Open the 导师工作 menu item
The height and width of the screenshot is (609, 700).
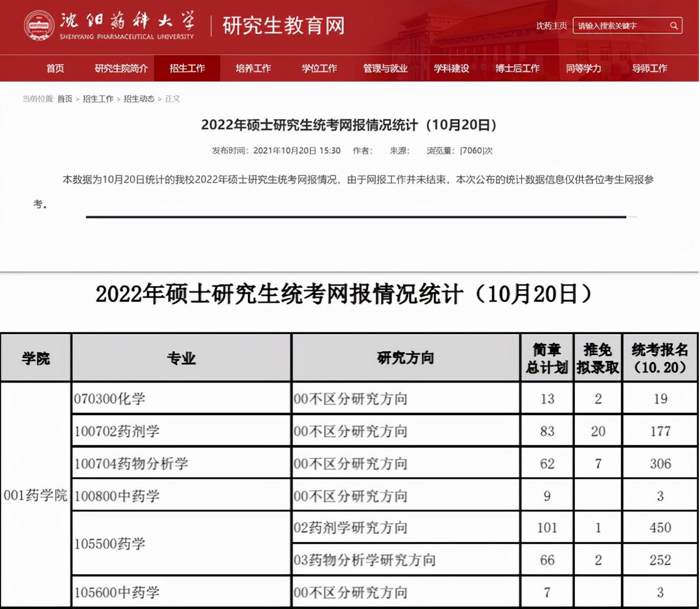coord(649,68)
